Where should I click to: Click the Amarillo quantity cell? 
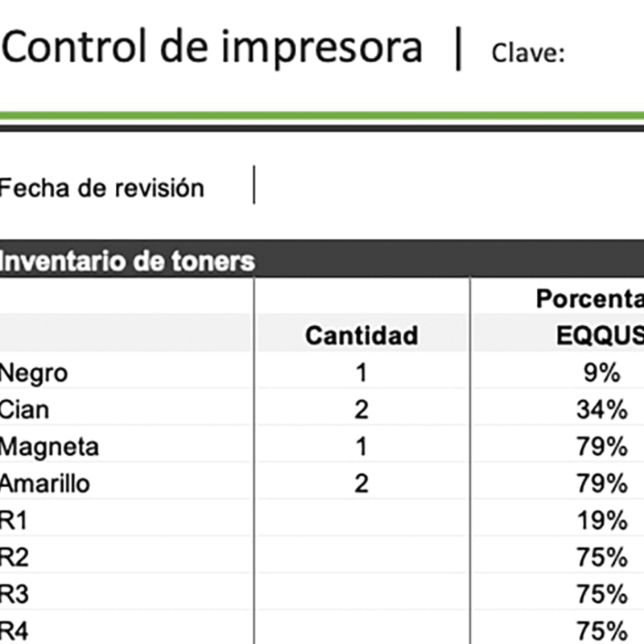361,484
